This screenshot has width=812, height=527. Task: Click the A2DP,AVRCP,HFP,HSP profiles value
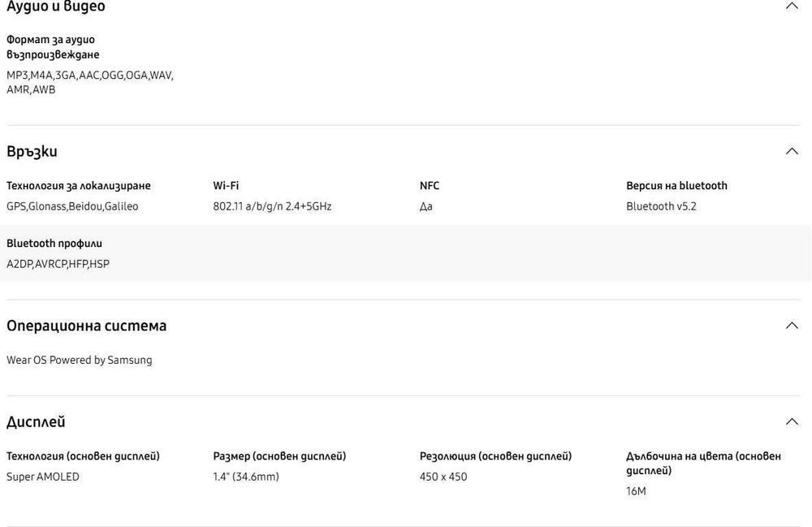click(x=58, y=264)
